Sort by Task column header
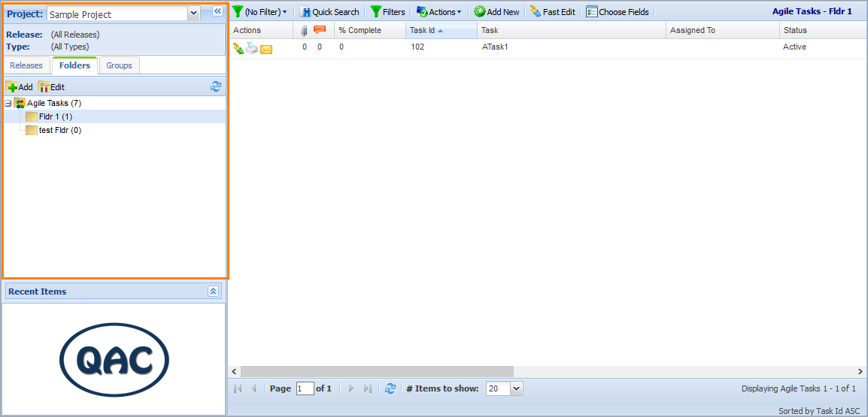The image size is (868, 417). click(572, 30)
